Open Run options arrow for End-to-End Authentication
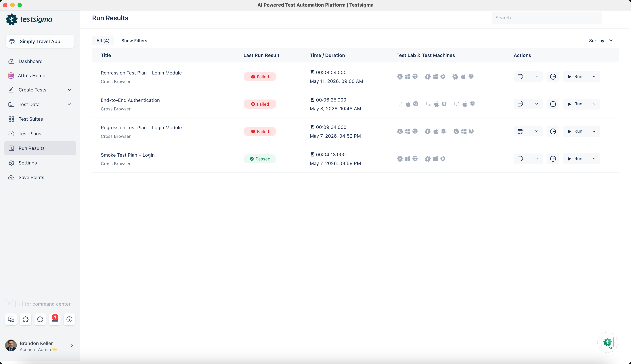This screenshot has width=631, height=364. pyautogui.click(x=594, y=104)
